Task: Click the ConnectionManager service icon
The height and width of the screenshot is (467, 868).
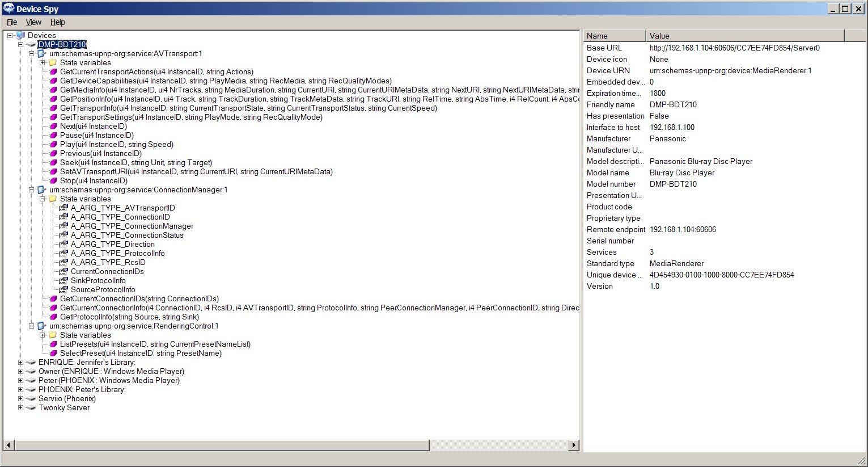Action: pos(41,190)
